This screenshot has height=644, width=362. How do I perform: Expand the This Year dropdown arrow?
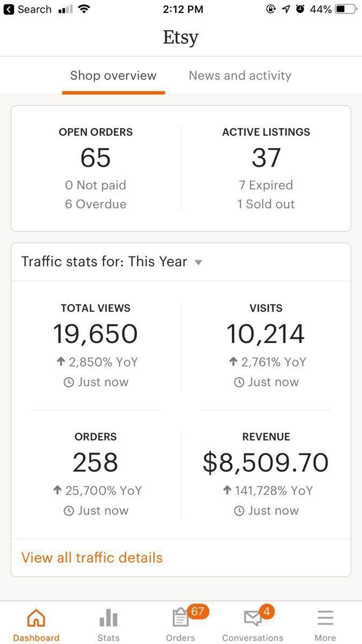[198, 262]
